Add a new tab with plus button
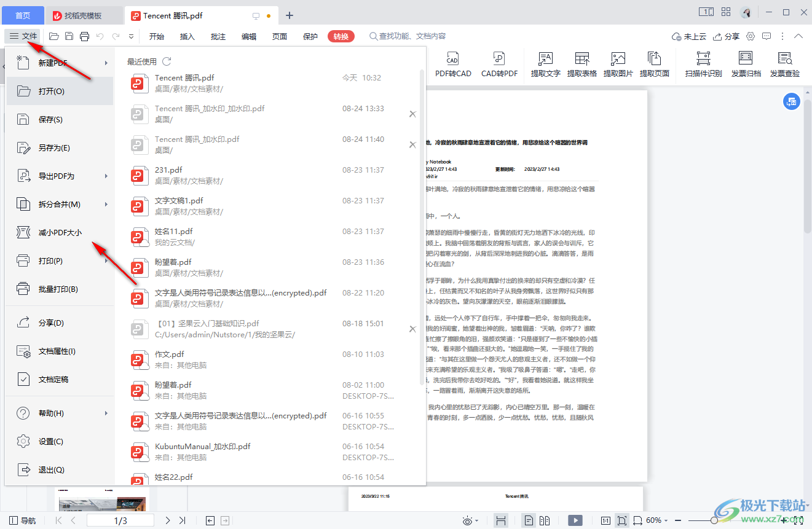This screenshot has height=529, width=812. tap(290, 15)
